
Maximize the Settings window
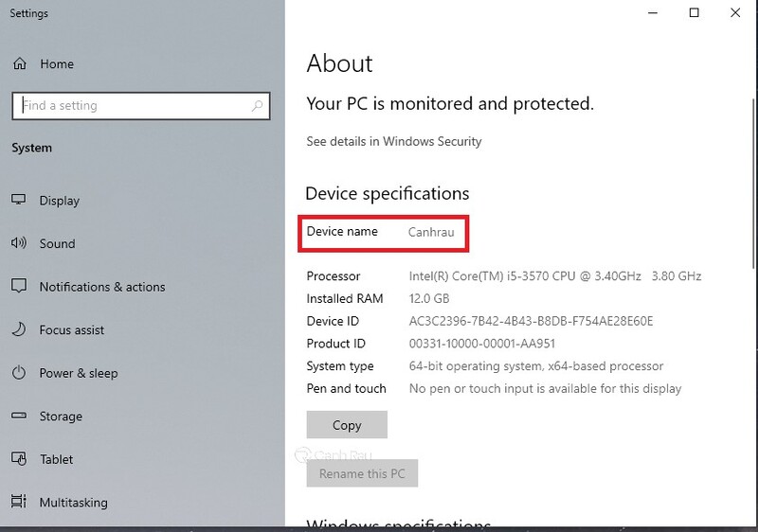694,13
